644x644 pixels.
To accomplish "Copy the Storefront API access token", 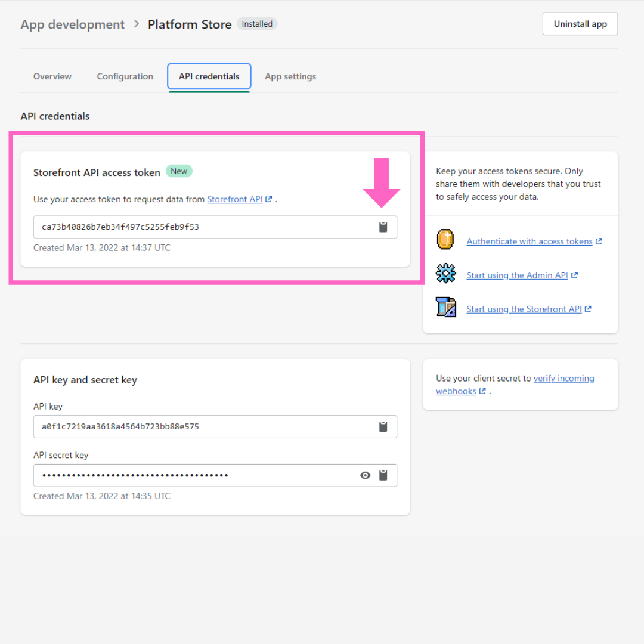I will pyautogui.click(x=383, y=227).
